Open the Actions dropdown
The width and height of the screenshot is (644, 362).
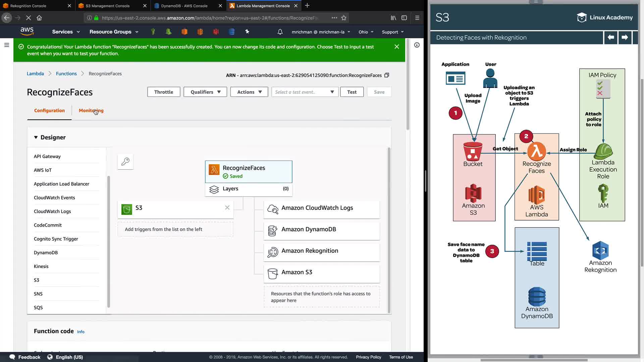coord(249,92)
